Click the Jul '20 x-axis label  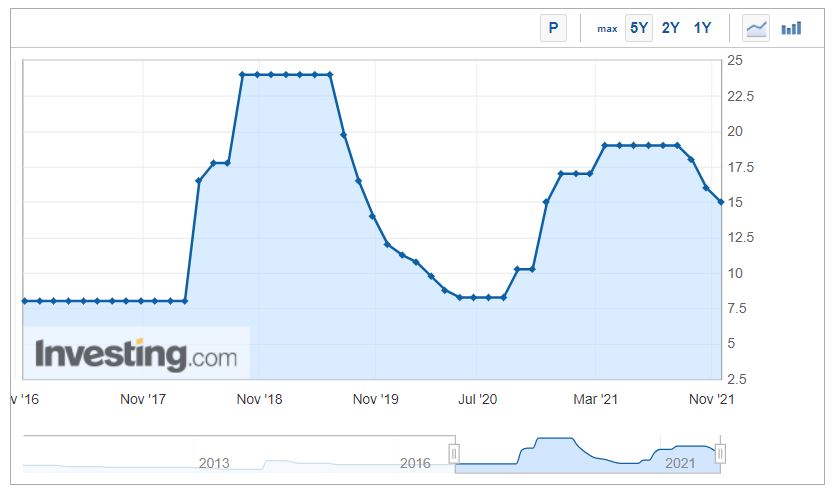coord(477,399)
